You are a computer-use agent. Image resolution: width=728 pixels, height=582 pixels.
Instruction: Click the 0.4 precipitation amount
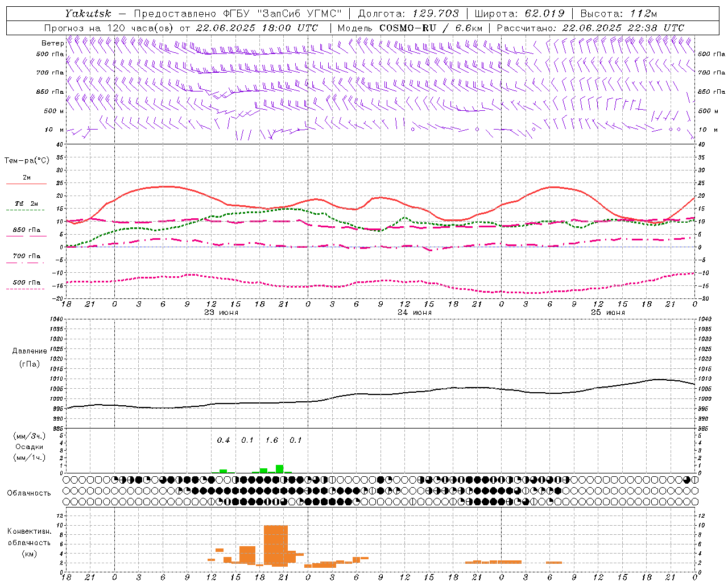point(224,440)
